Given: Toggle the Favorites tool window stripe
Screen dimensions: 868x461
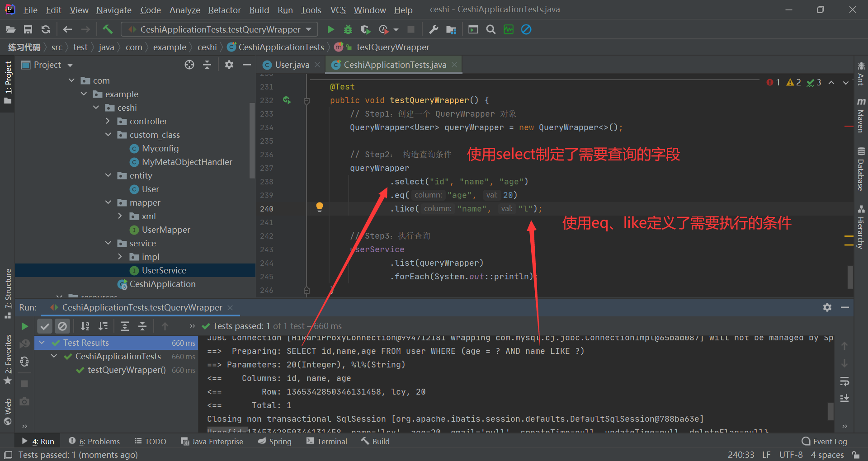Looking at the screenshot, I should point(8,360).
